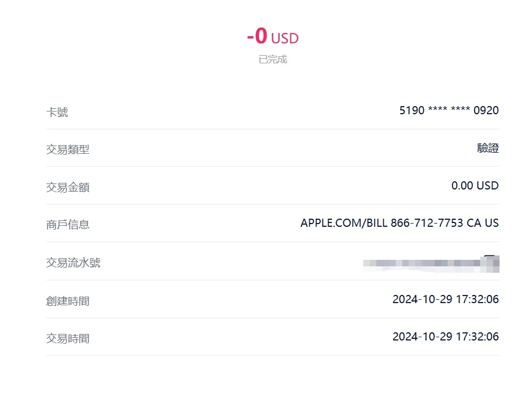Image resolution: width=532 pixels, height=400 pixels.
Task: Click the 交易金額 label
Action: coord(68,187)
